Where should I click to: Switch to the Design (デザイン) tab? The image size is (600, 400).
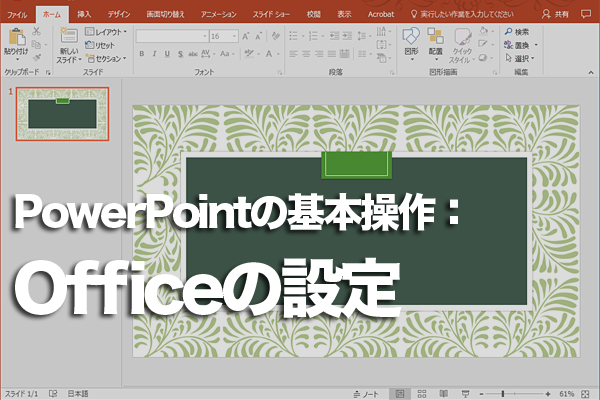point(119,15)
